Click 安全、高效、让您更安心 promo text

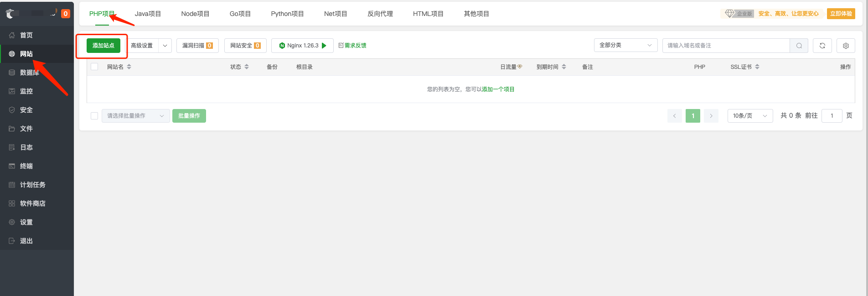click(x=789, y=14)
